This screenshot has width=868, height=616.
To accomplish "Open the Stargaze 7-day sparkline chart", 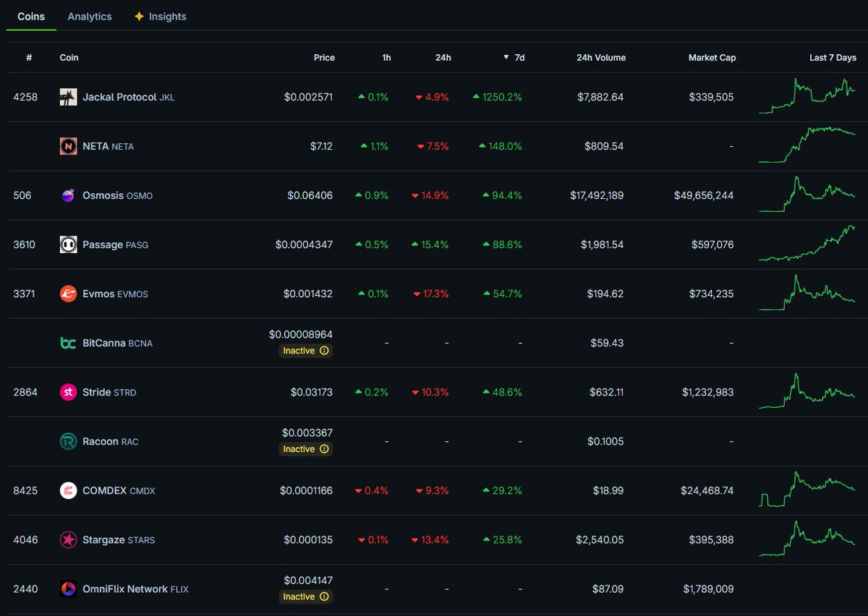I will coord(807,538).
